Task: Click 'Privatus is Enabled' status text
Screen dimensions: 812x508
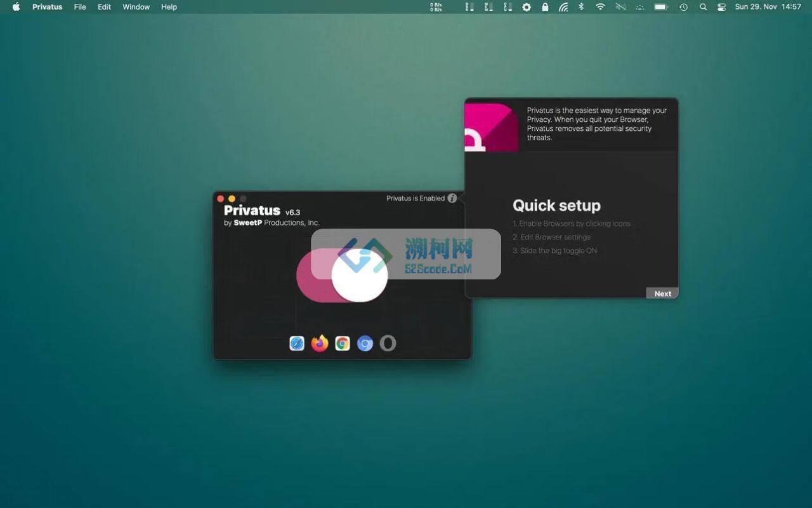Action: [416, 198]
